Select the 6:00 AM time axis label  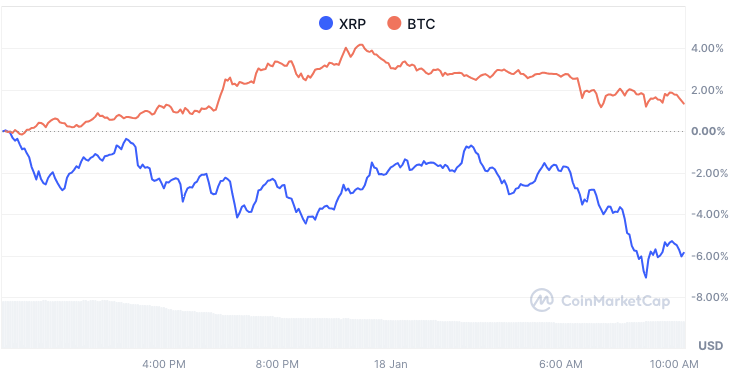561,364
